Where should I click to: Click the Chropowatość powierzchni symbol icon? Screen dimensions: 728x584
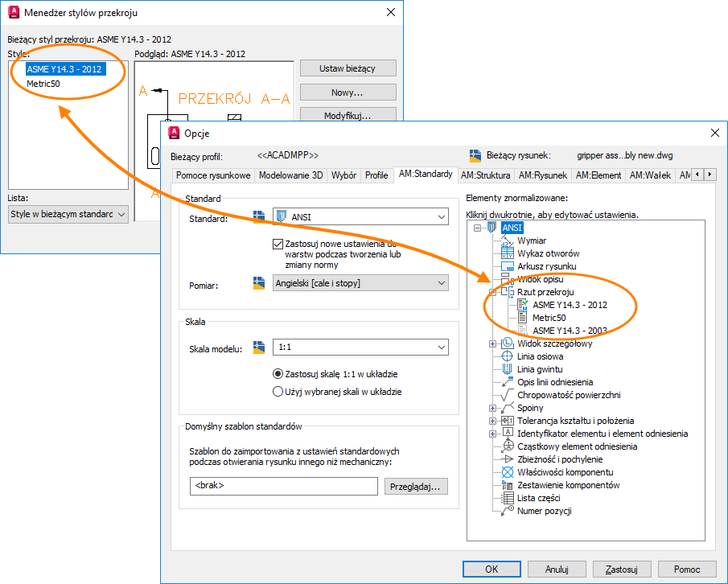pos(508,395)
